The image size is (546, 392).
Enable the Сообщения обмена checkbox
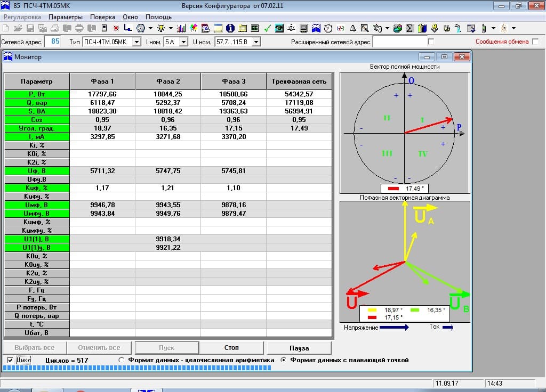pos(535,42)
